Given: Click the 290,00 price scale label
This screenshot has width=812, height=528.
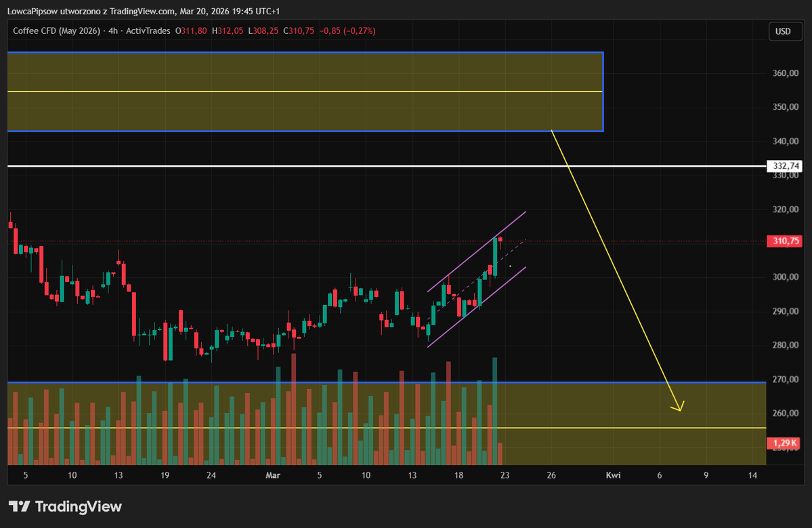Looking at the screenshot, I should pyautogui.click(x=786, y=311).
